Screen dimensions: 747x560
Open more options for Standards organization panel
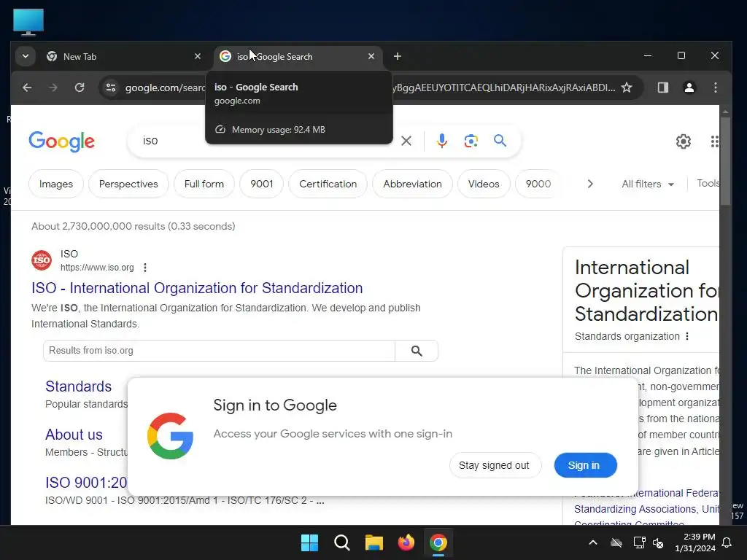687,336
